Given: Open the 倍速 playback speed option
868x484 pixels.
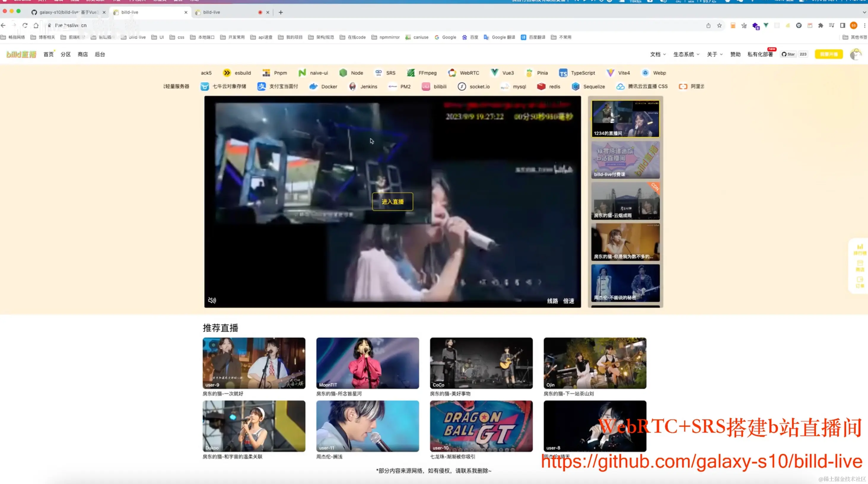Looking at the screenshot, I should 568,301.
